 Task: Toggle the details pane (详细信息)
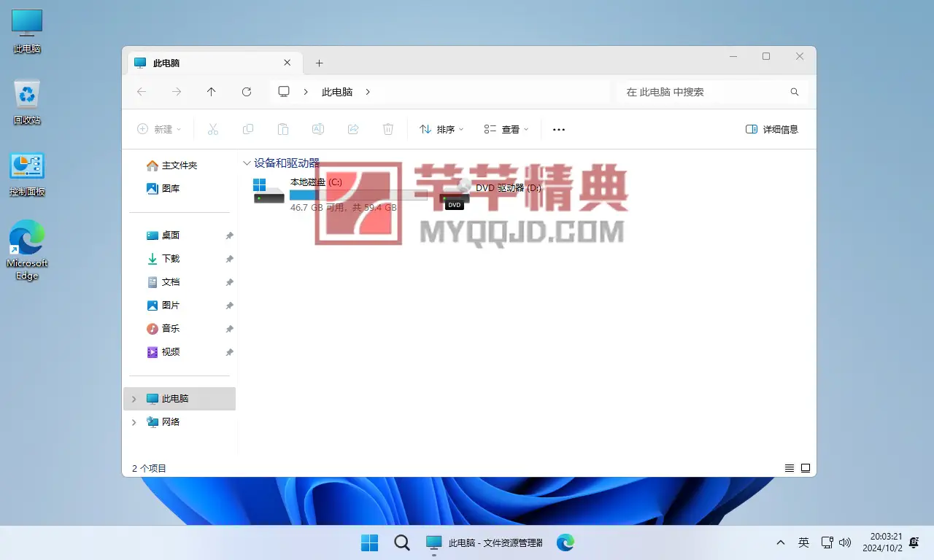point(772,129)
